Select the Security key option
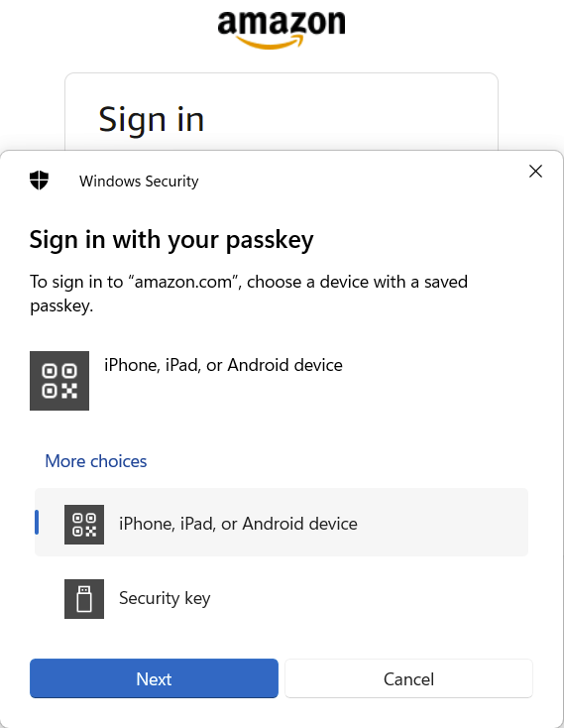This screenshot has width=564, height=728. (282, 599)
